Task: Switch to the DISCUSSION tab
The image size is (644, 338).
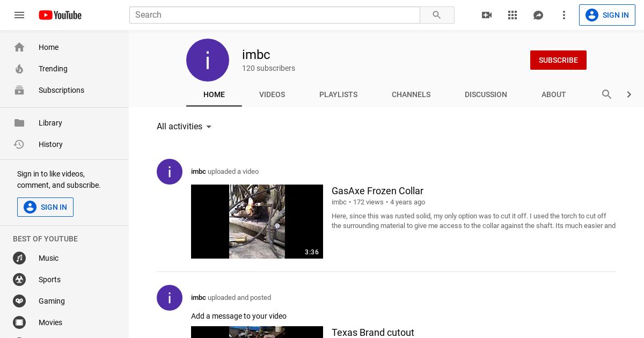Action: coord(486,94)
